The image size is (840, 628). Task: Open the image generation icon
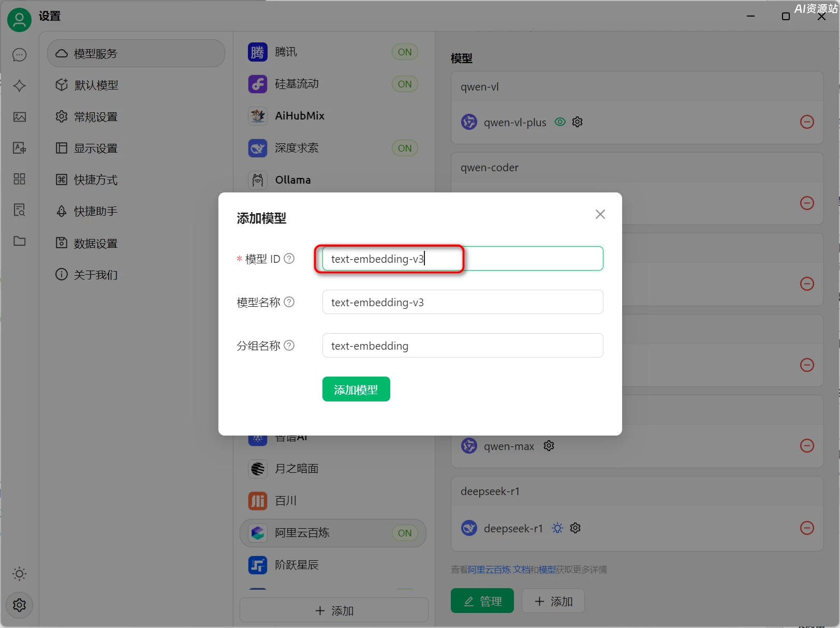tap(19, 117)
